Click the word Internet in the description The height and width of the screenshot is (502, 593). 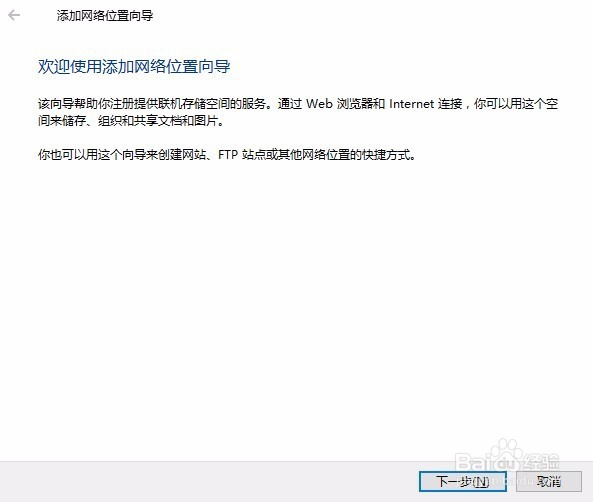411,104
